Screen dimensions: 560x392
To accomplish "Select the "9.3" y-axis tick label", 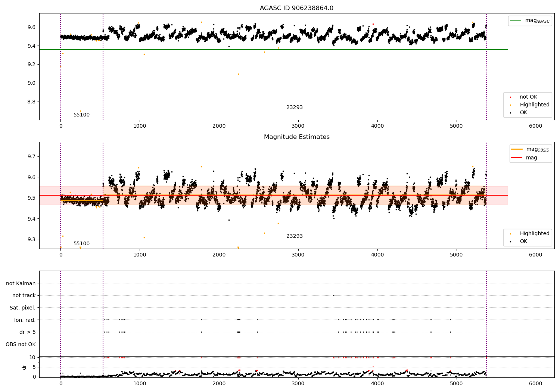I will click(32, 239).
